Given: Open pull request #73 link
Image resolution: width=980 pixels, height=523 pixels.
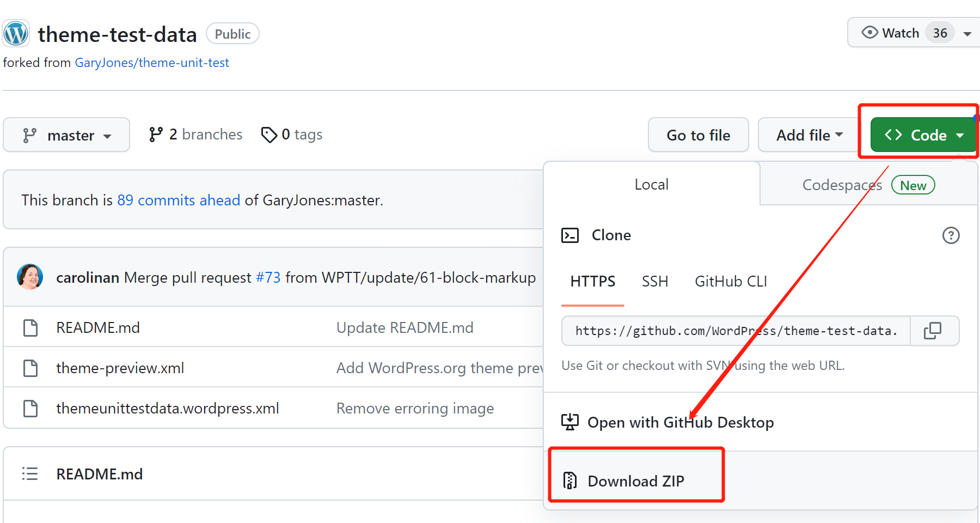Looking at the screenshot, I should point(268,277).
